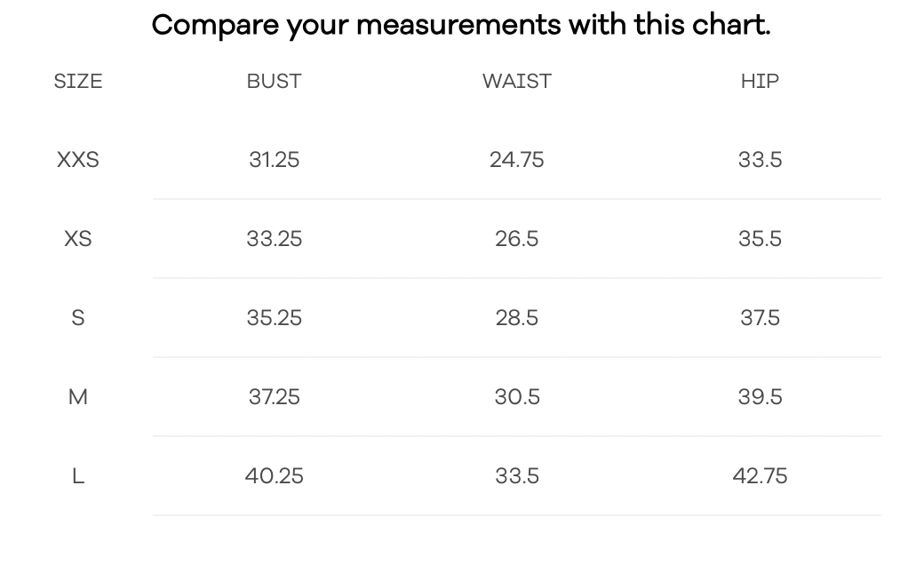The width and height of the screenshot is (924, 565).
Task: Click the BUST column header
Action: (x=274, y=82)
